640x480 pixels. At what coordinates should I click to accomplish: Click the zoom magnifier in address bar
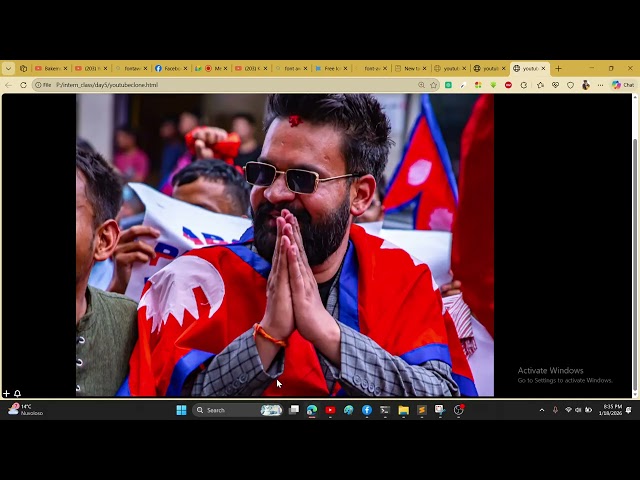(422, 85)
